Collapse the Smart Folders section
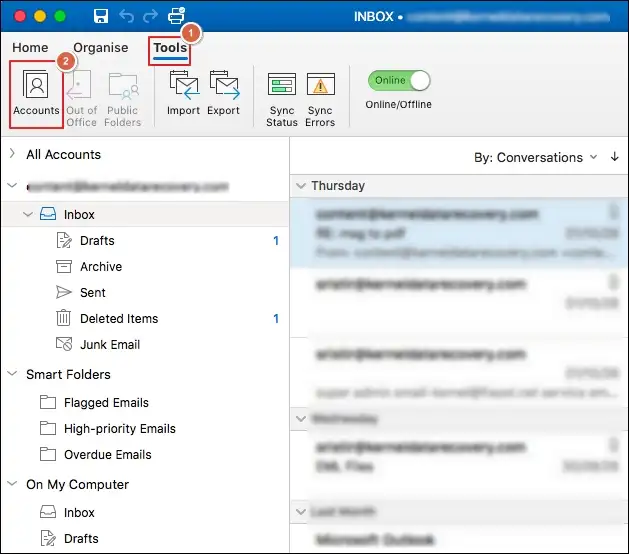629x554 pixels. click(12, 373)
